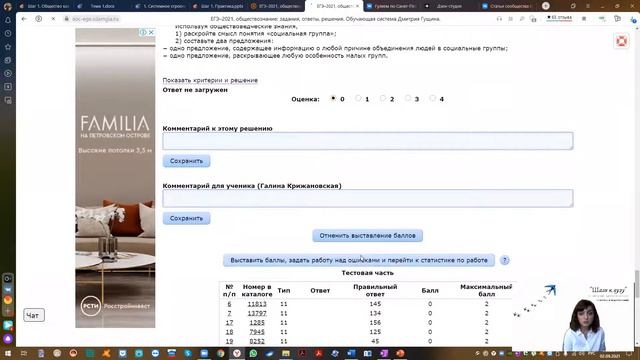The height and width of the screenshot is (360, 640).
Task: Select score 2 radio button
Action: click(x=383, y=98)
